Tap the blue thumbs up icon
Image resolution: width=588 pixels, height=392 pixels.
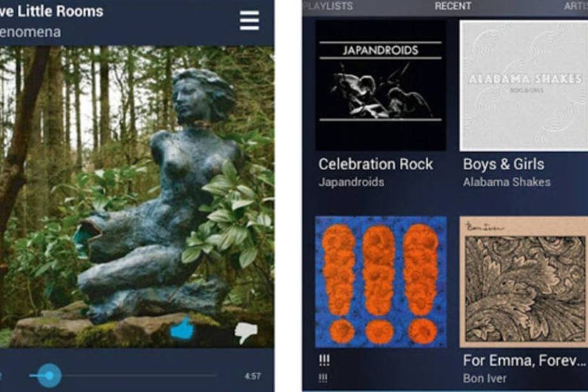point(182,329)
